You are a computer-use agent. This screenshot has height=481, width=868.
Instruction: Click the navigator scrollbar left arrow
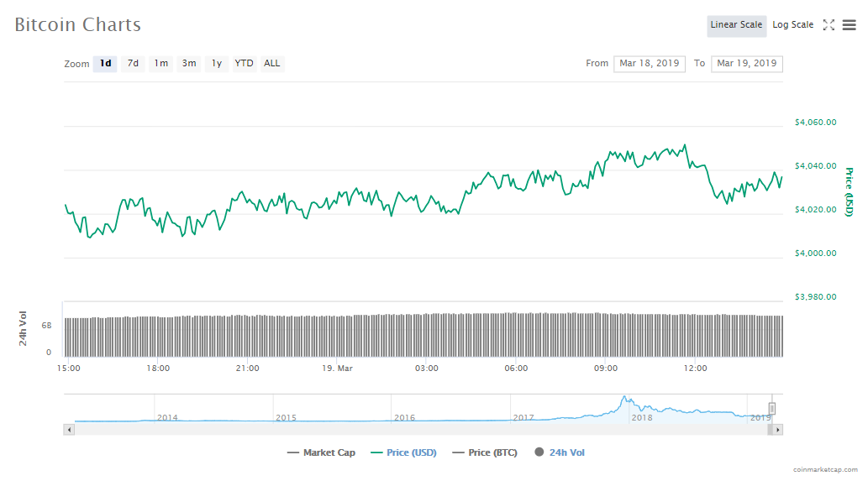[x=70, y=430]
